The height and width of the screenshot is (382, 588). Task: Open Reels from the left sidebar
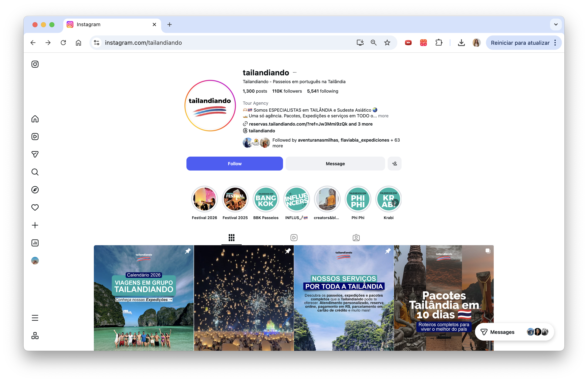[35, 137]
